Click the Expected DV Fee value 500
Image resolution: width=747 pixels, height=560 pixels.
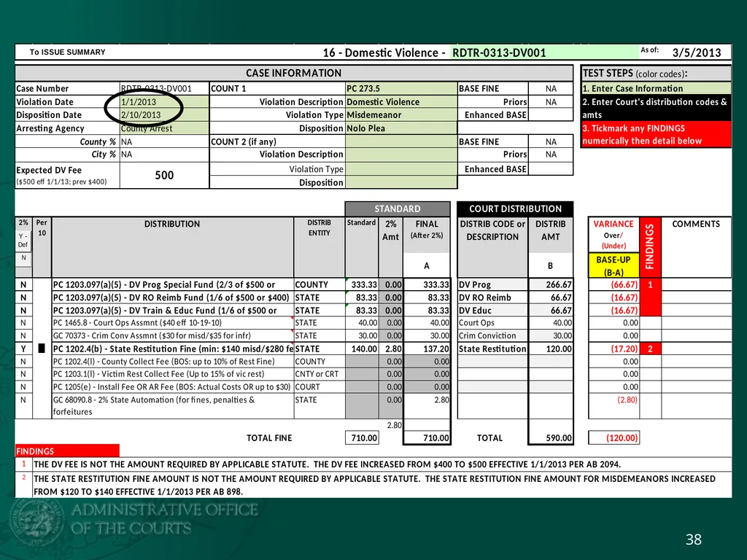(x=164, y=175)
